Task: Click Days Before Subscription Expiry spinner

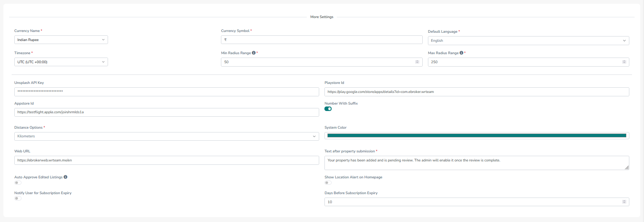Action: coord(624,202)
